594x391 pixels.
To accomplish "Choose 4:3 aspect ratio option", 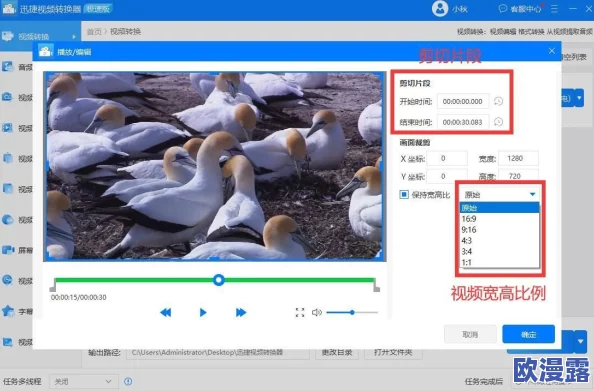I will point(499,241).
